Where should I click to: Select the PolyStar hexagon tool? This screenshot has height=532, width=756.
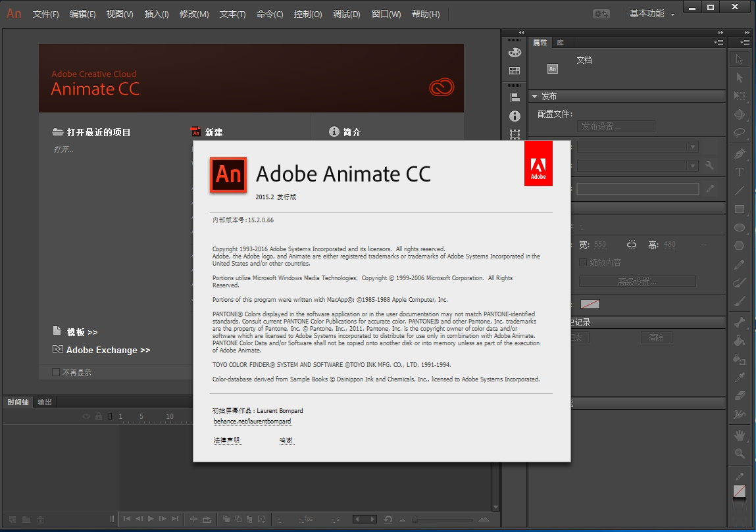coord(739,246)
